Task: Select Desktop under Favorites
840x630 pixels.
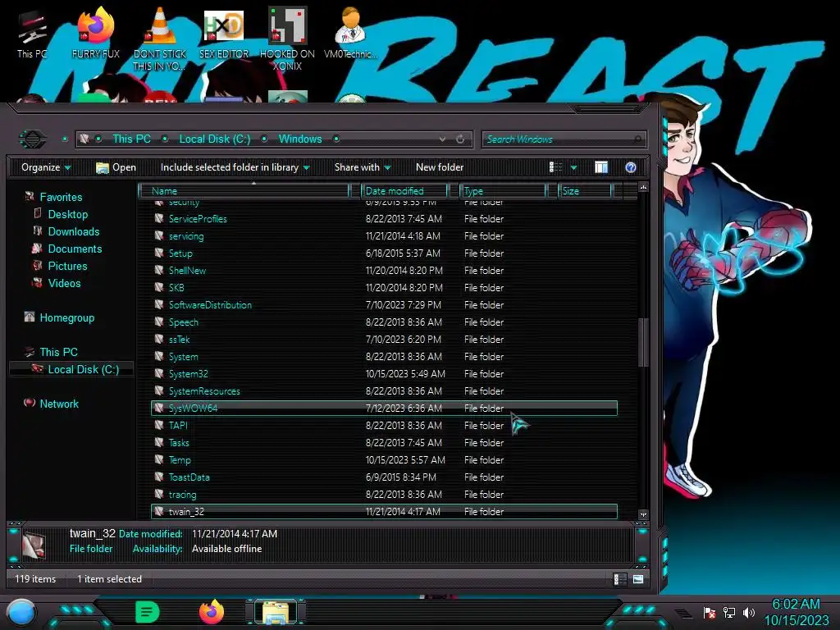Action: pyautogui.click(x=67, y=214)
